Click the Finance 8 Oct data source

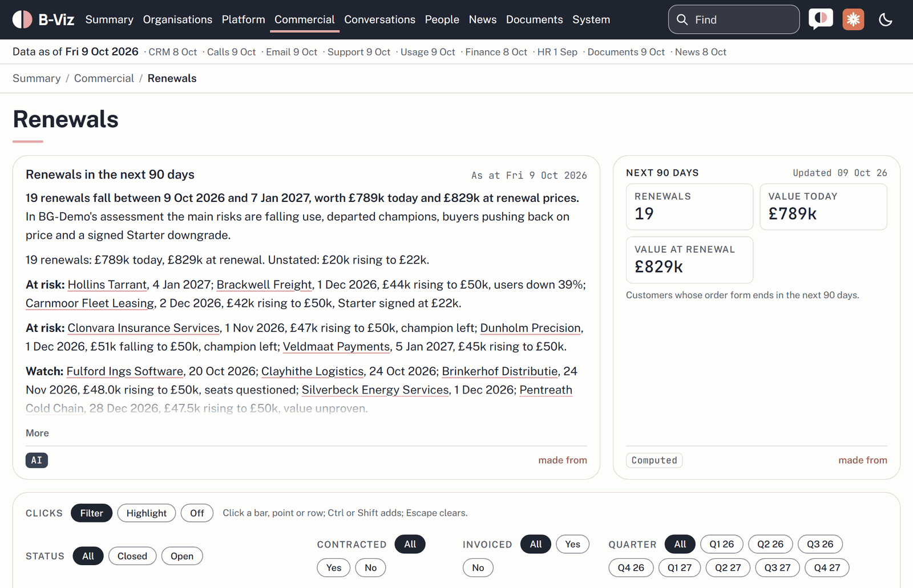pyautogui.click(x=496, y=52)
